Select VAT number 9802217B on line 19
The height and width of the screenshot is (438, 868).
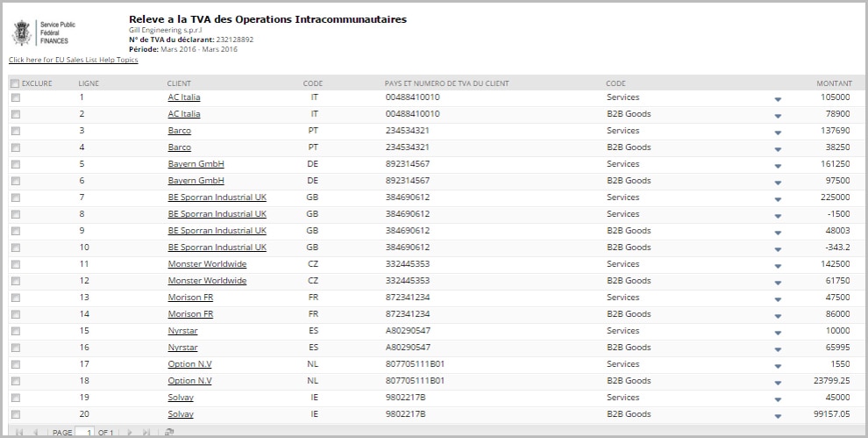click(406, 398)
